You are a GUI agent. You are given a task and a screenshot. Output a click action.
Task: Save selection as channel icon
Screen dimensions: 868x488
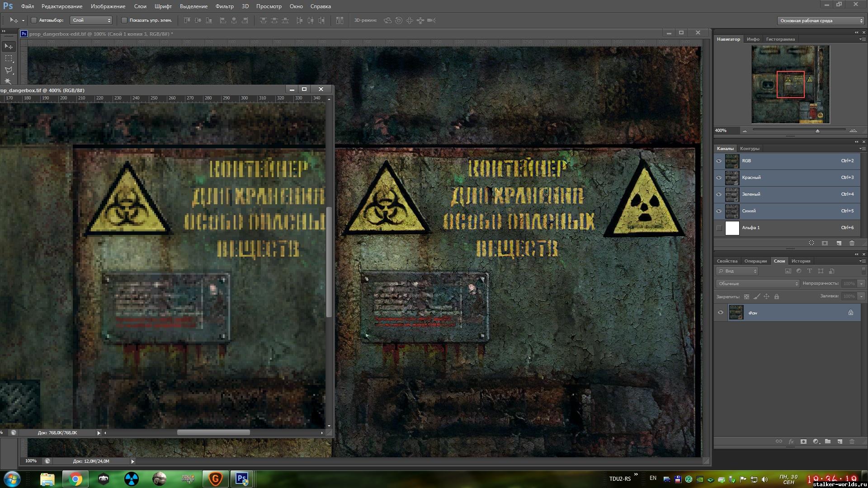click(825, 243)
